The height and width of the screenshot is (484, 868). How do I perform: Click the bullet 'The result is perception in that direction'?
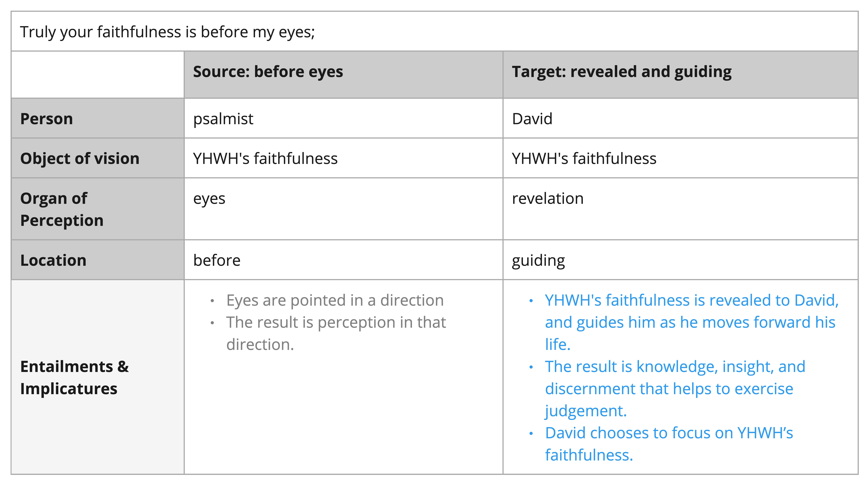coord(336,333)
